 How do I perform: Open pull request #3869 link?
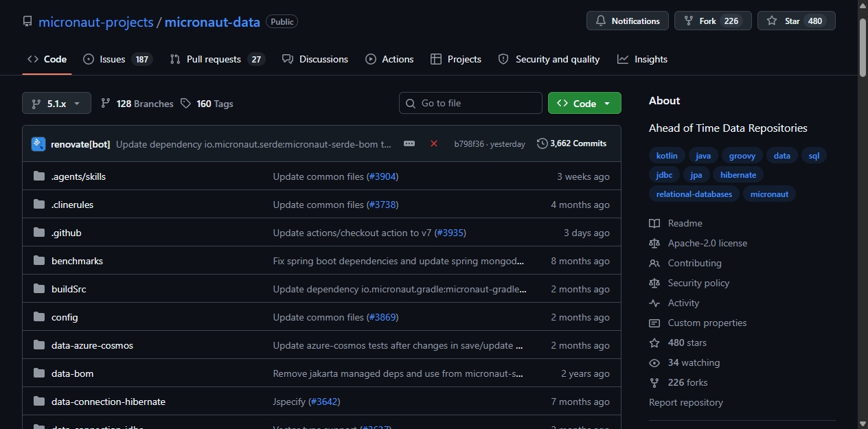tap(382, 317)
